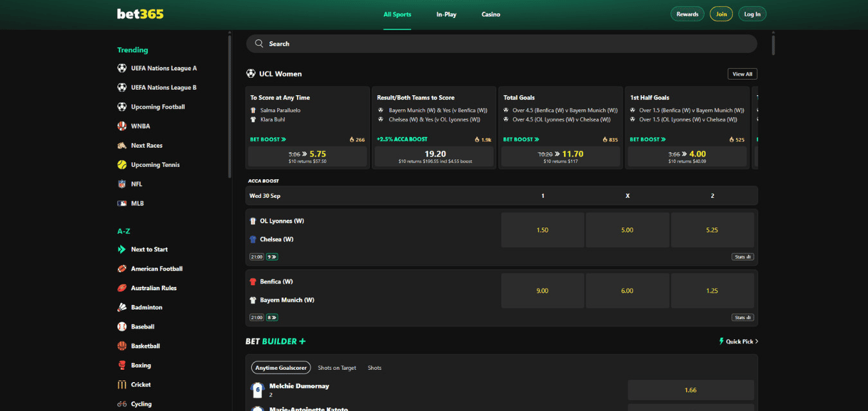The height and width of the screenshot is (411, 868).
Task: Select Melchie Dumornay odds 1.66
Action: tap(691, 390)
